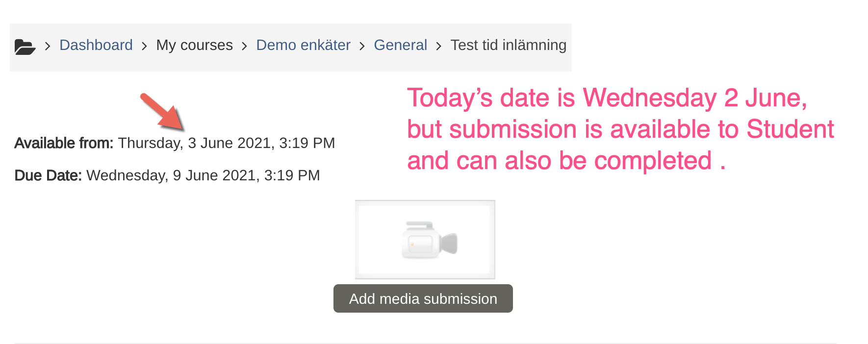
Task: Click the open folder icon in the breadcrumb
Action: [26, 47]
